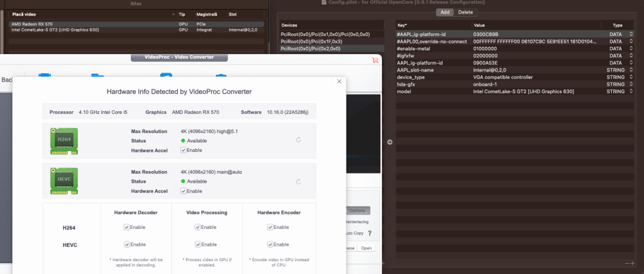
Task: Open type dropdown for hda-gfx row
Action: tap(631, 84)
